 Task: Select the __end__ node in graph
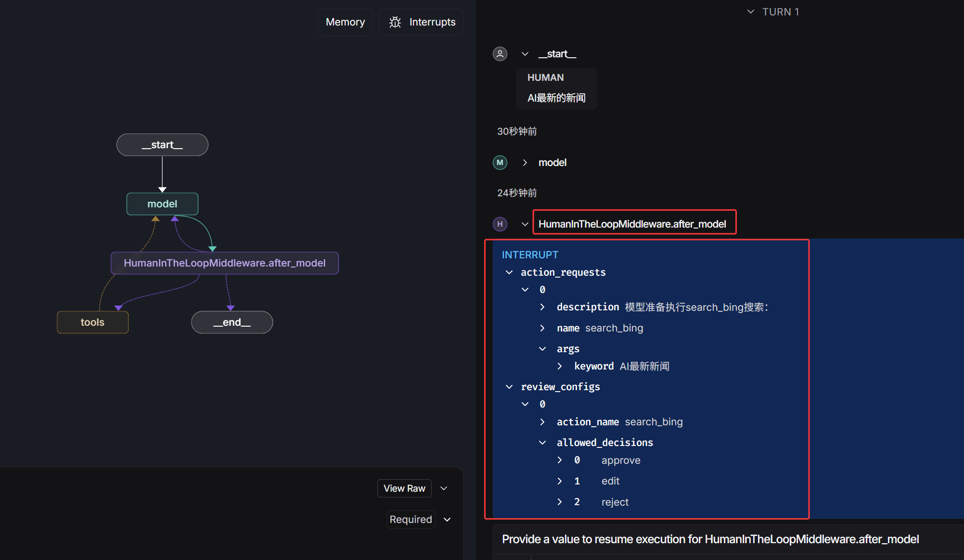[x=232, y=322]
